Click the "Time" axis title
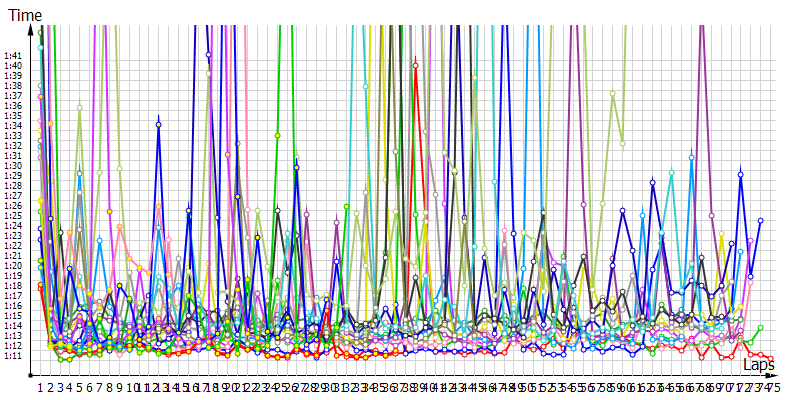 [23, 15]
